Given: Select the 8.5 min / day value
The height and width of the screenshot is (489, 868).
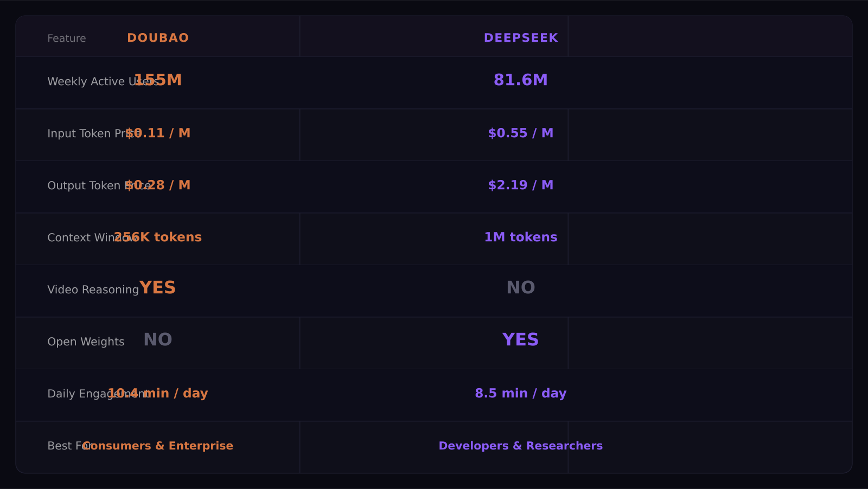Looking at the screenshot, I should point(521,393).
